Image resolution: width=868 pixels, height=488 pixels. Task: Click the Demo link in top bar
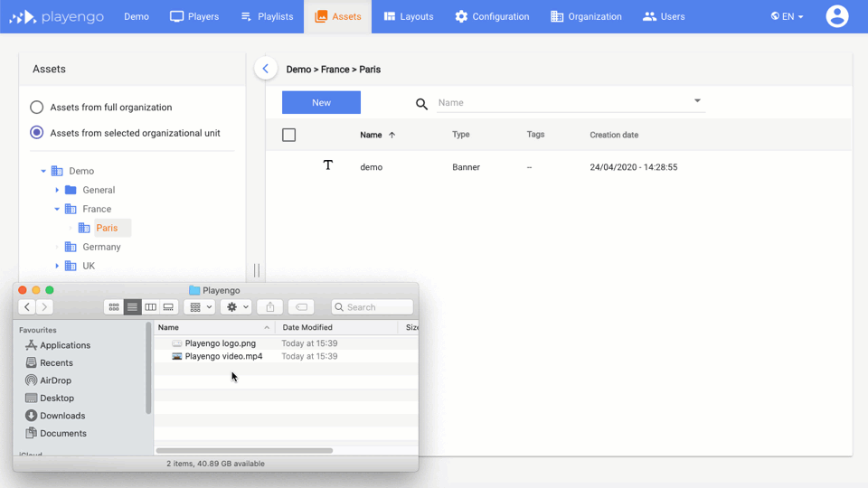point(137,16)
